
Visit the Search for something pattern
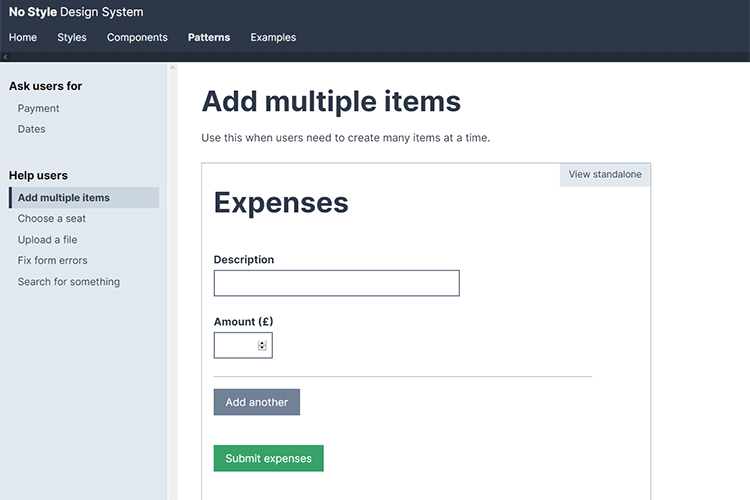click(69, 282)
